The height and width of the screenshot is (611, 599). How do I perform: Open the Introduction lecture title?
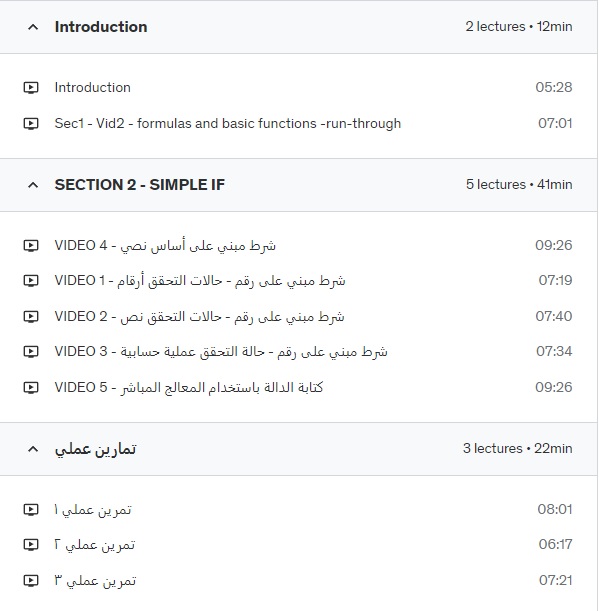[x=93, y=87]
